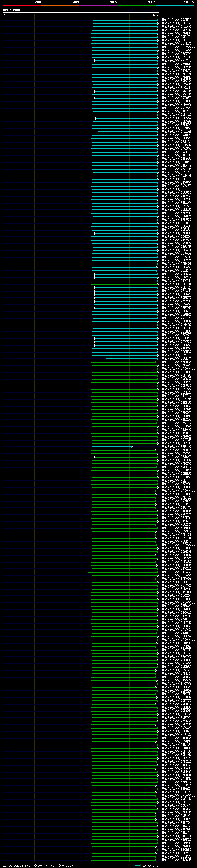Select hit label UniRef100_Q05FY3
This screenshot has height=868, width=197.
pos(177,356)
